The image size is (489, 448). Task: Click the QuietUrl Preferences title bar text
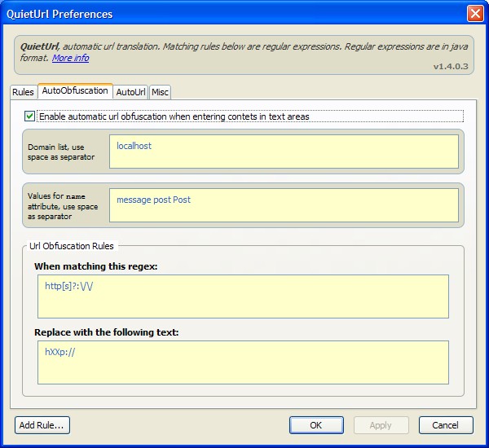pos(59,14)
